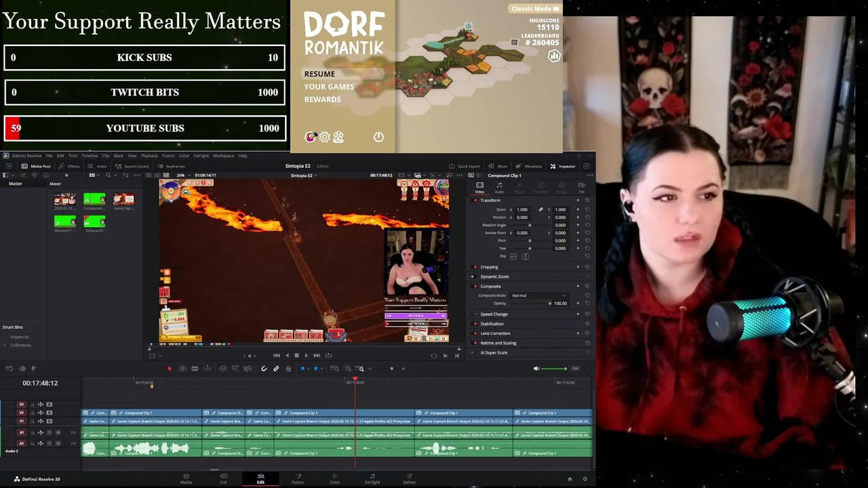
Task: Toggle the Transform section enable dot
Action: [x=475, y=201]
